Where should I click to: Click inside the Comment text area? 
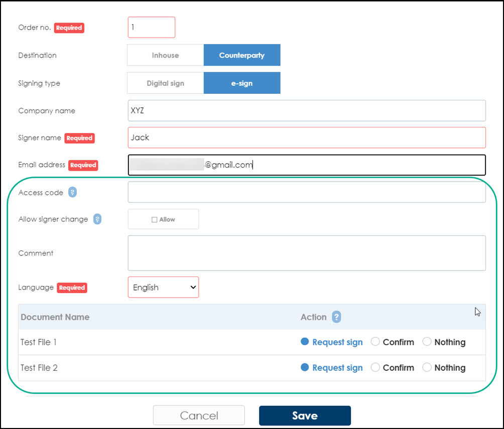[306, 253]
